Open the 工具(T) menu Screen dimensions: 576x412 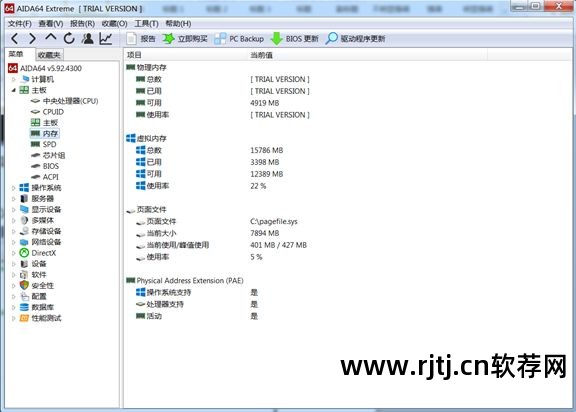click(x=146, y=24)
